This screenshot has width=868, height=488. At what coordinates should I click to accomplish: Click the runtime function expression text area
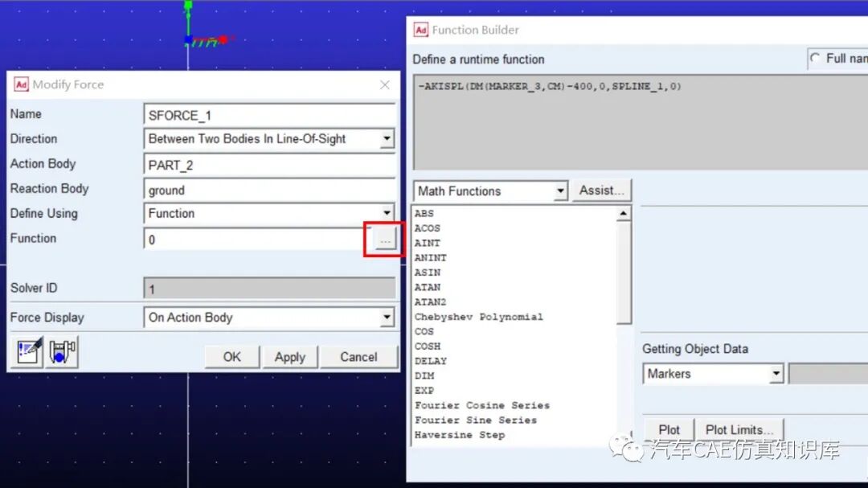click(x=641, y=122)
